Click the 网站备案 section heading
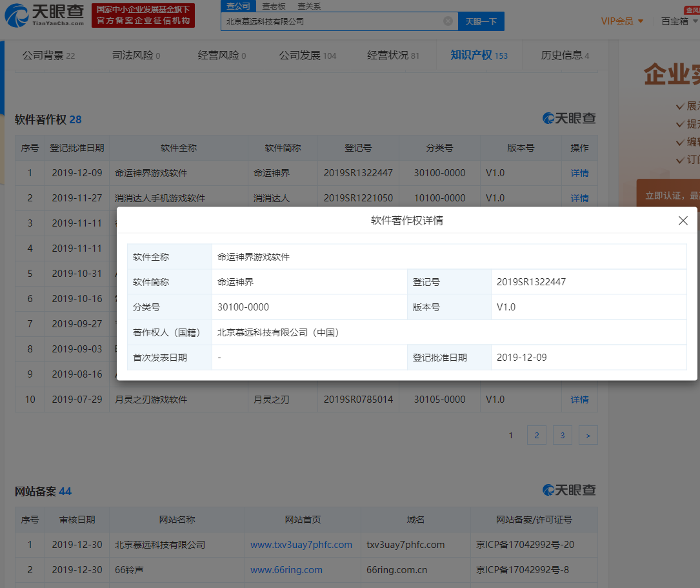 43,492
